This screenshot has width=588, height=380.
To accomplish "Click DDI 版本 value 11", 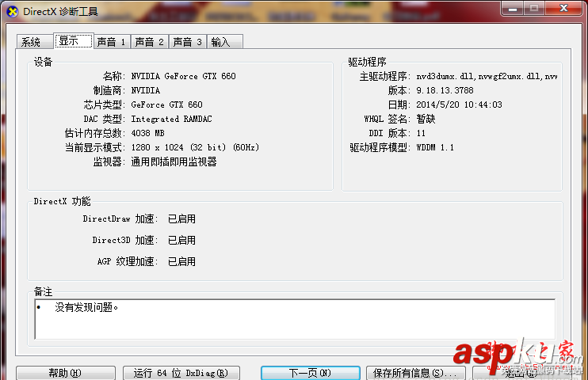I will tap(421, 133).
